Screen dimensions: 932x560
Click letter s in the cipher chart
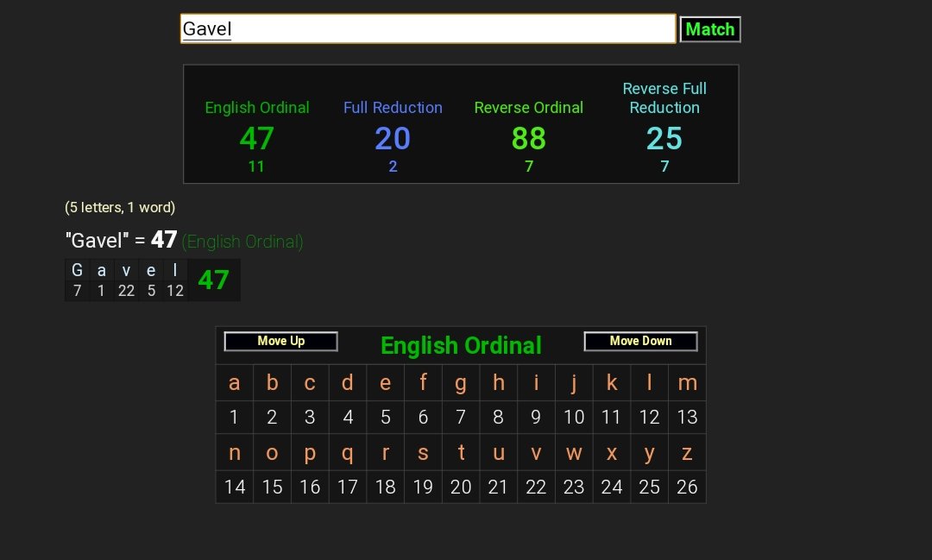pyautogui.click(x=423, y=453)
